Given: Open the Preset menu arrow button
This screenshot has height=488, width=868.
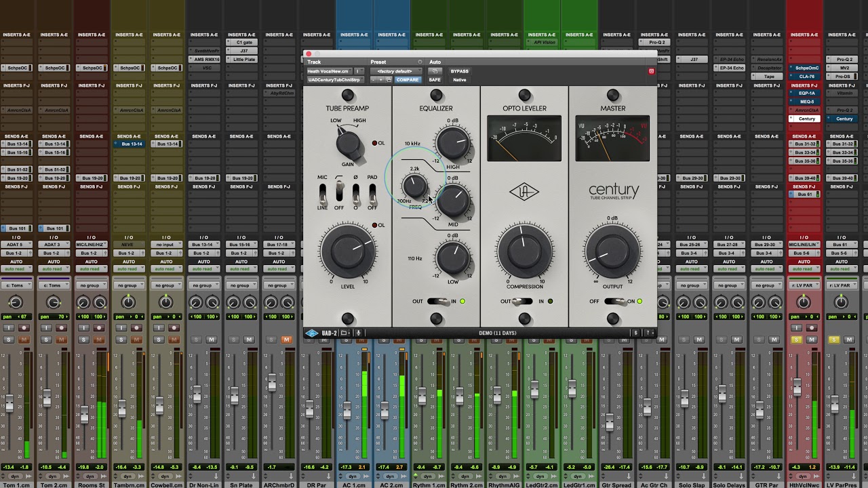Looking at the screenshot, I should [x=420, y=62].
